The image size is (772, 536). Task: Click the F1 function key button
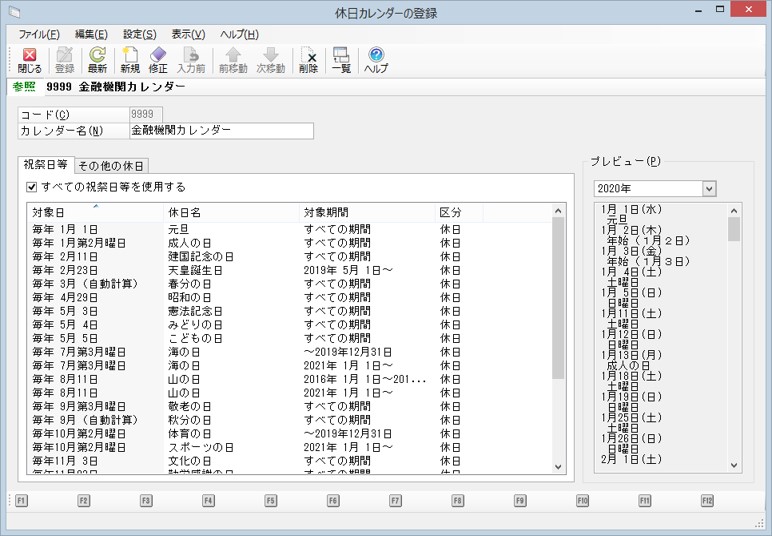point(21,501)
